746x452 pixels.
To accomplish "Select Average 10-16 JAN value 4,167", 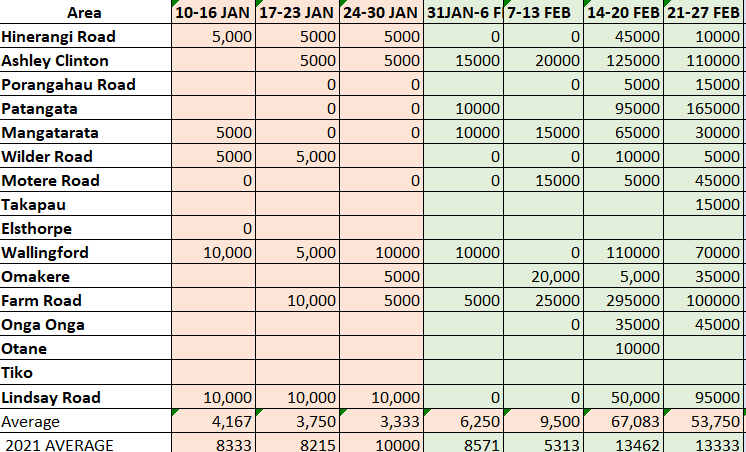I will (x=213, y=421).
